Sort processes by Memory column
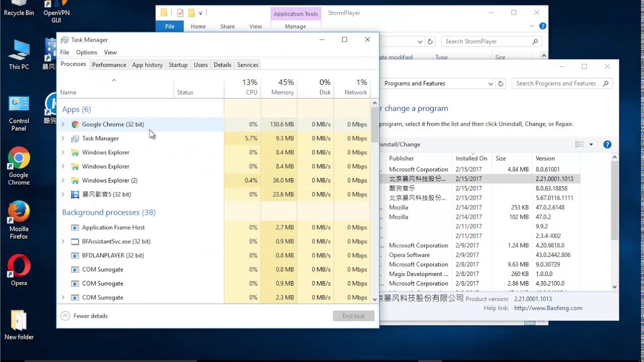Screen dimensions: 644x362 (x=279, y=87)
